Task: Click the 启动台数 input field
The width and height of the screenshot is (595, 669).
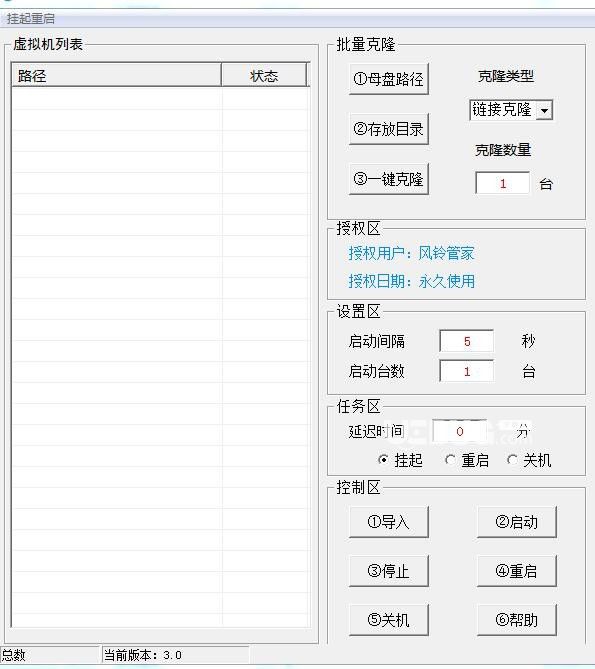Action: click(x=467, y=371)
